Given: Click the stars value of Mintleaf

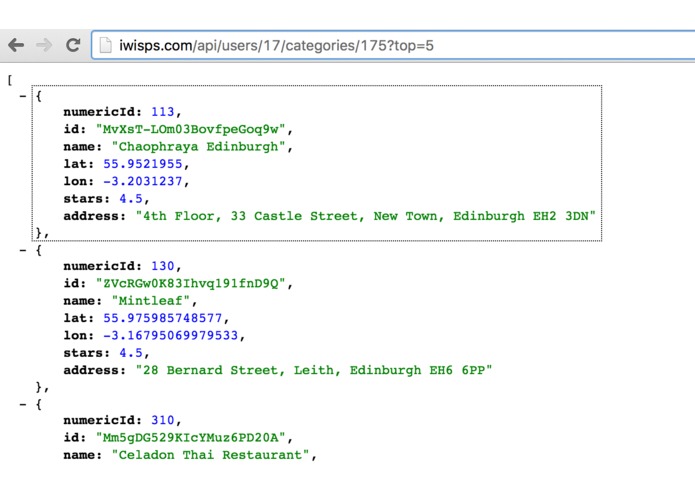Looking at the screenshot, I should (x=131, y=353).
